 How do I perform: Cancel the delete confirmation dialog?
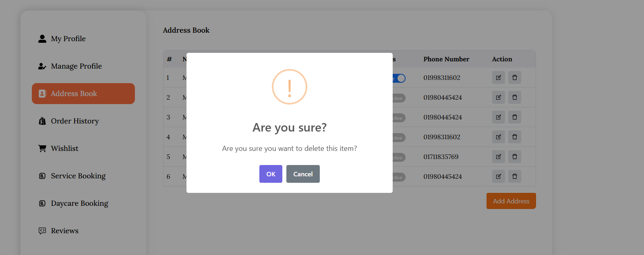(303, 174)
